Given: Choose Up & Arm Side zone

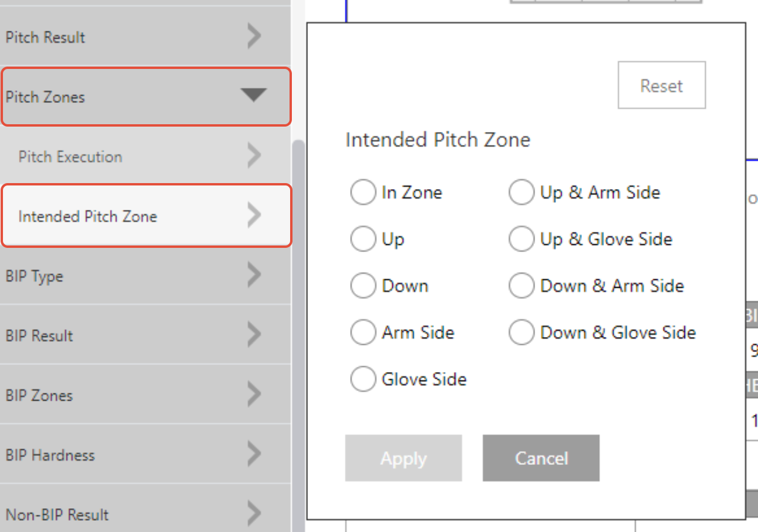Looking at the screenshot, I should (521, 193).
